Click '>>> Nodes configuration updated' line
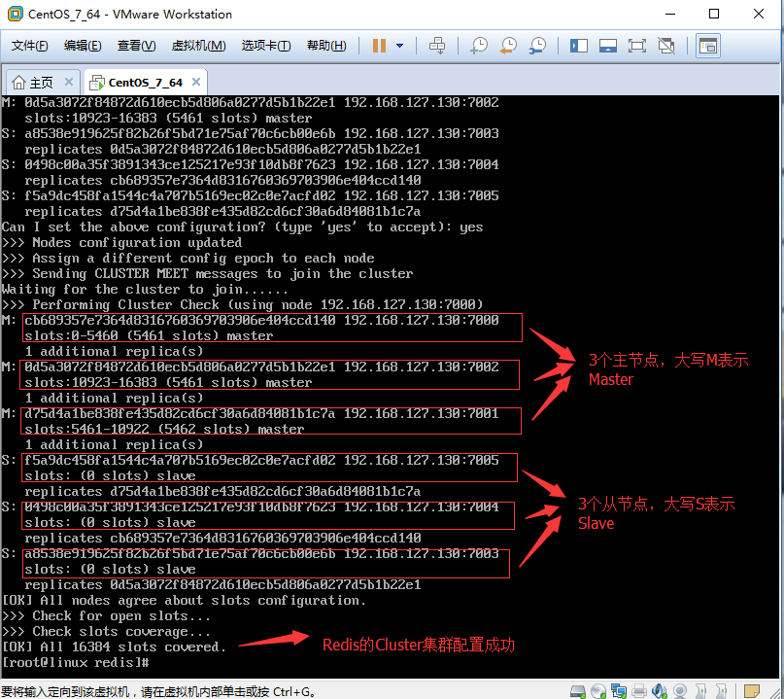Image resolution: width=784 pixels, height=699 pixels. coord(122,243)
